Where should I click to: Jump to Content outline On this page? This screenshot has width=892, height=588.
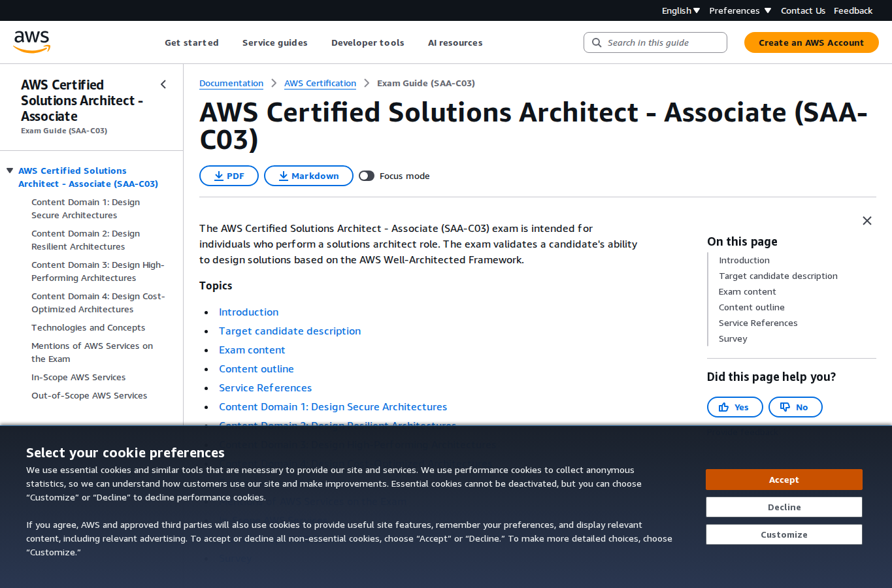click(752, 307)
